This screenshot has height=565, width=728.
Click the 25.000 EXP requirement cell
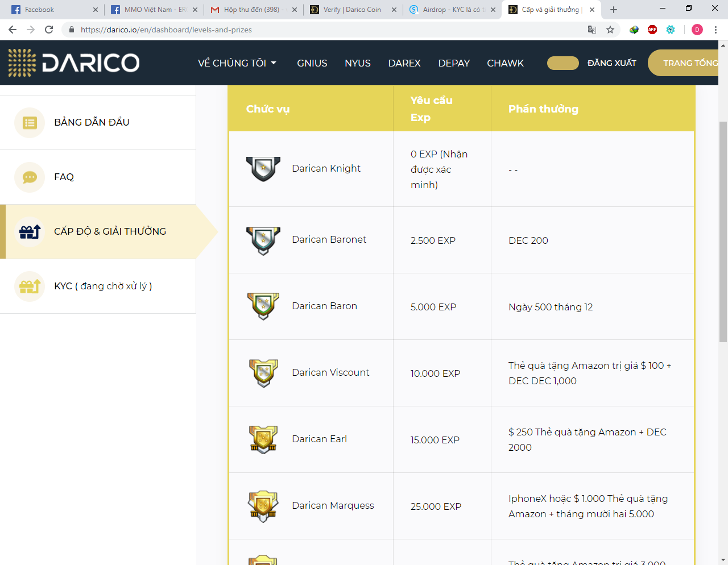[x=442, y=506]
